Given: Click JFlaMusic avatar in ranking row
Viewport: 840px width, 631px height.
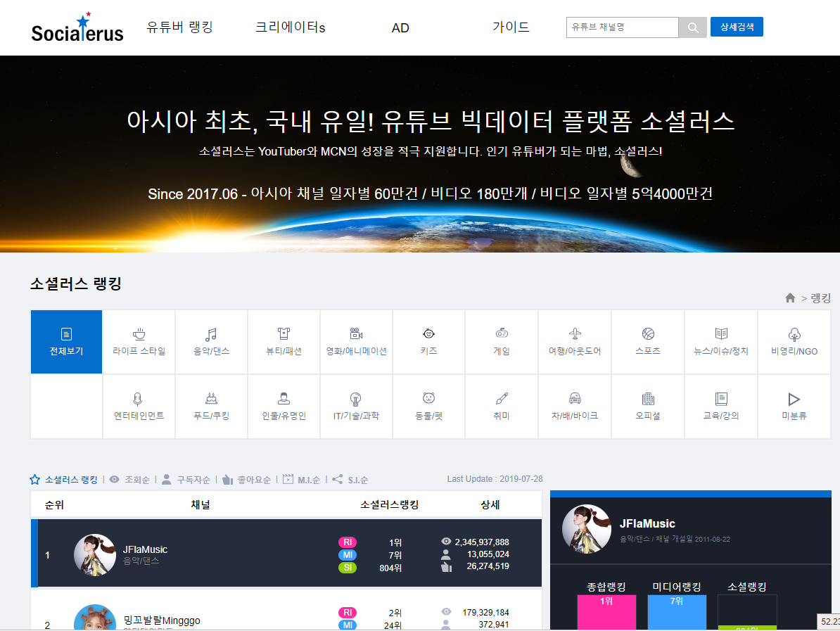Looking at the screenshot, I should [95, 555].
